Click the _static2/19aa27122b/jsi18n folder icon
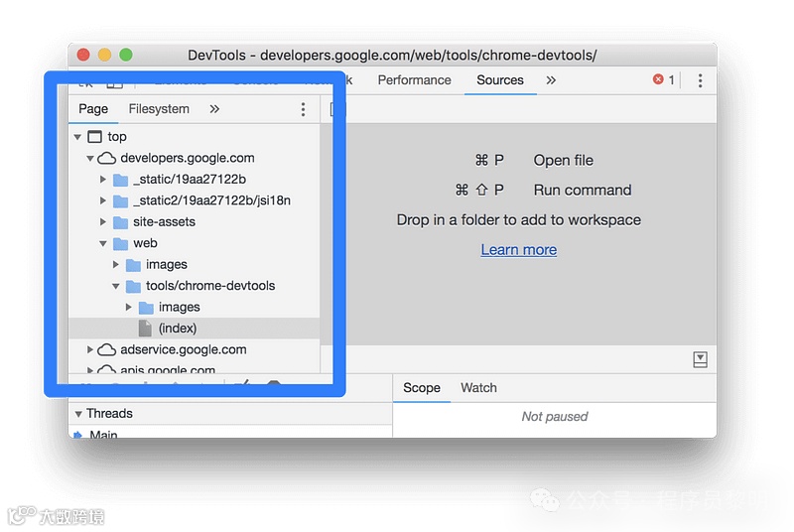 coord(120,200)
